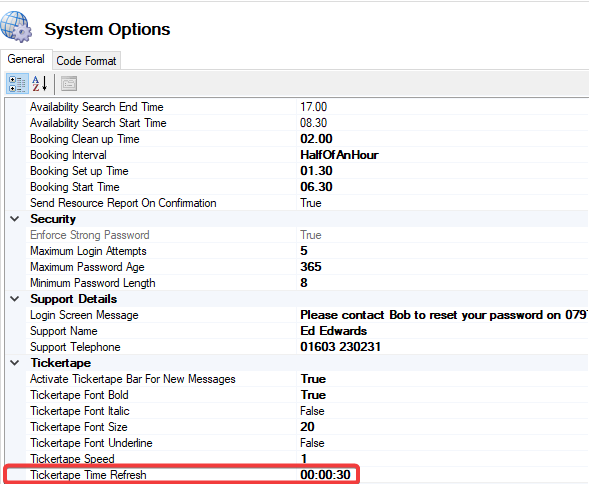589x484 pixels.
Task: Select the Booking Interval HalfOfAnHour value
Action: click(443, 155)
